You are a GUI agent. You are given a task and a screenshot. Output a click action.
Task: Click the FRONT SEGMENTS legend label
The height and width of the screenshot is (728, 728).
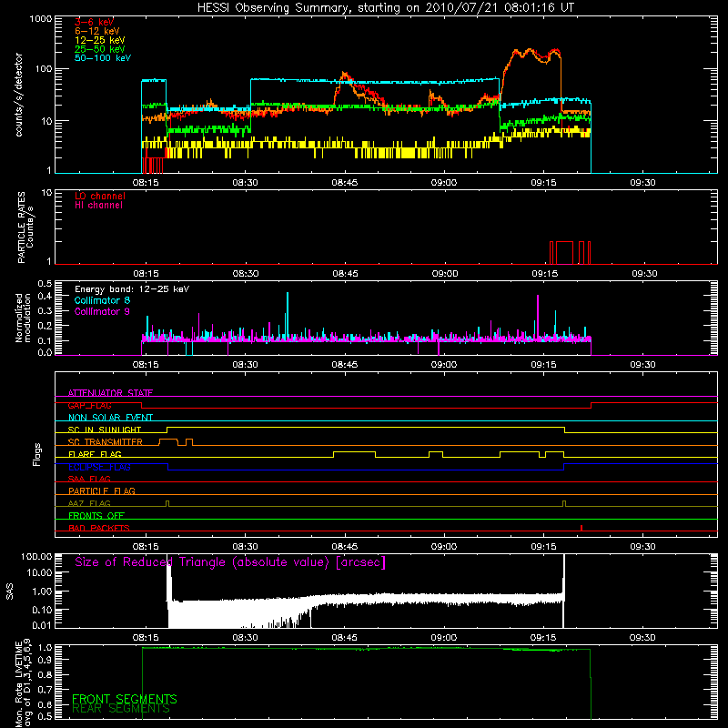(x=125, y=699)
